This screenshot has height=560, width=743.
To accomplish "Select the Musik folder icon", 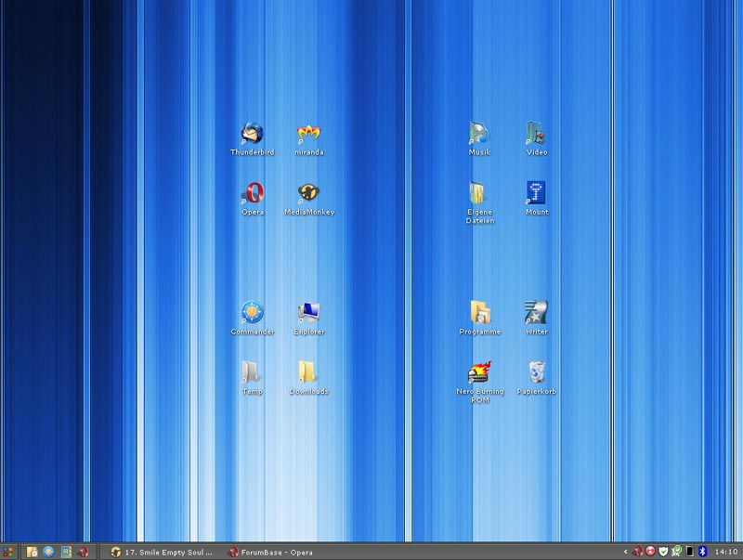I will tap(479, 138).
